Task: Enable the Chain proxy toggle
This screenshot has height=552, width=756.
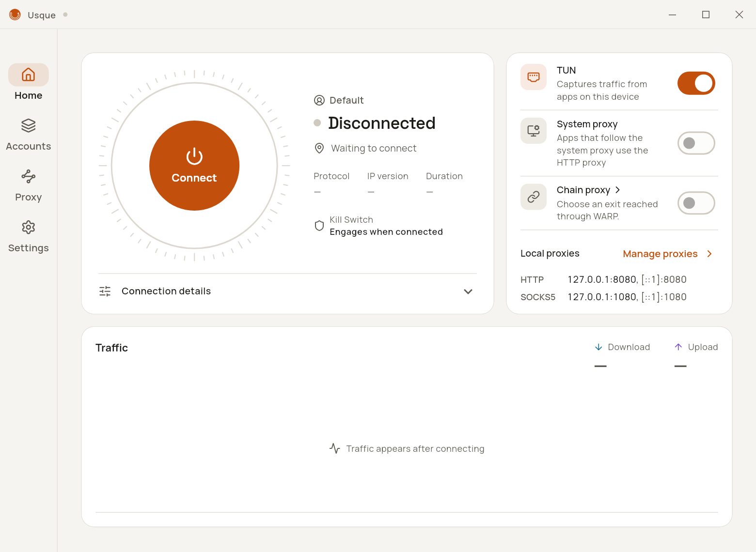Action: 696,203
